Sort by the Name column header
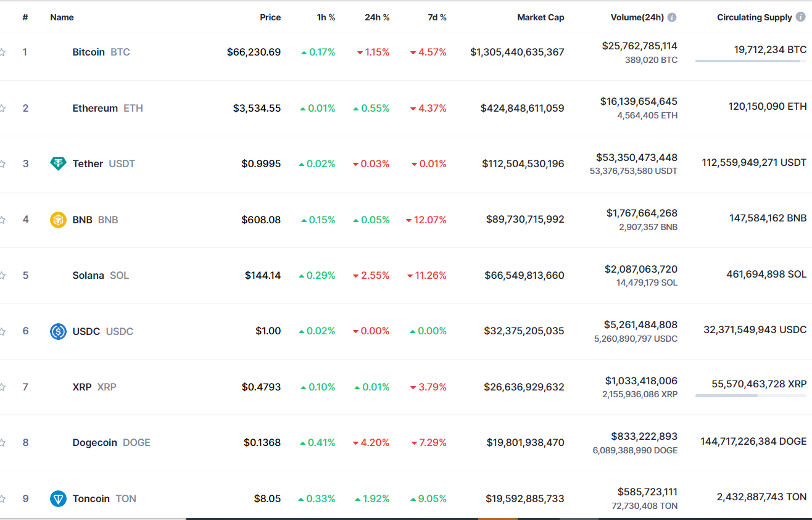This screenshot has width=812, height=520. point(62,17)
